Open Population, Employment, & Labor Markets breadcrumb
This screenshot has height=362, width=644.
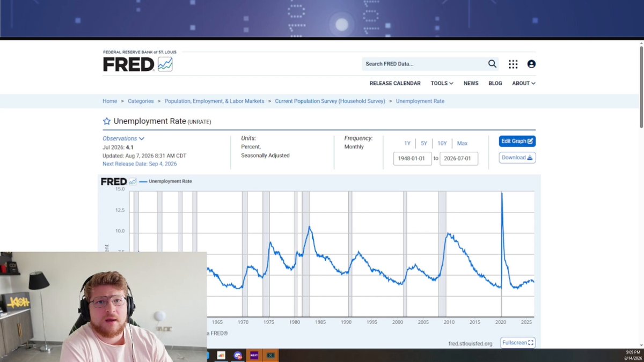point(215,101)
